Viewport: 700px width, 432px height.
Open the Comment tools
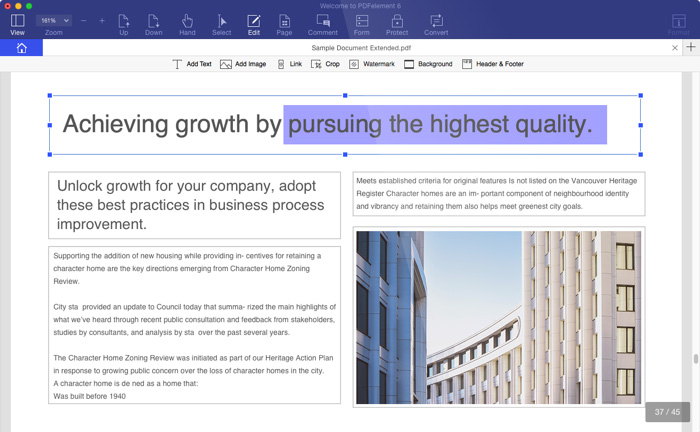click(323, 25)
